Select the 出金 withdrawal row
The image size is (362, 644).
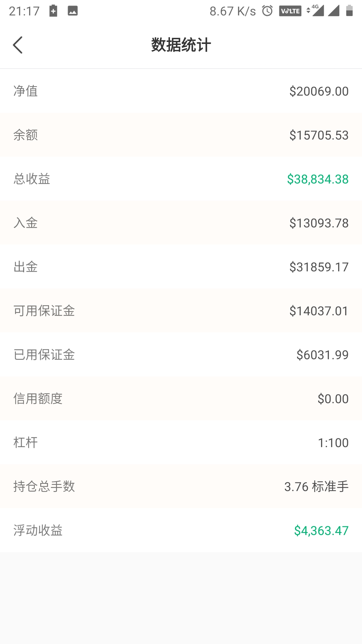pos(181,267)
